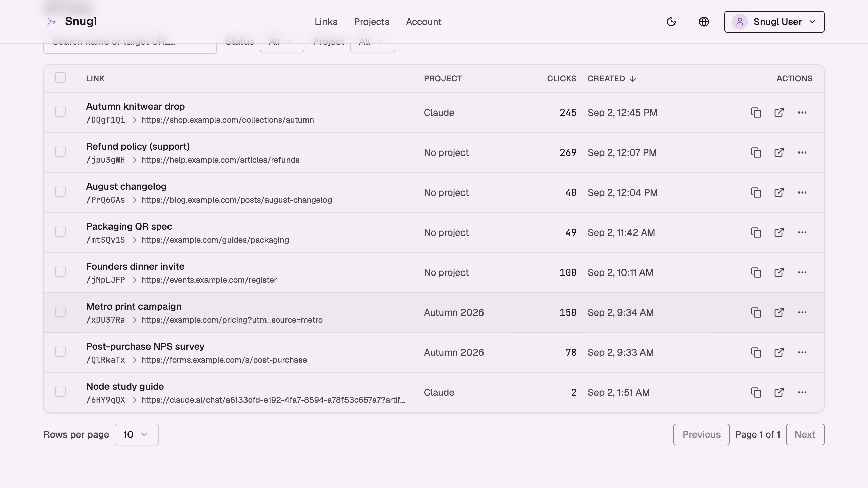Click the 'Sep 2, 1:51 AM' created date
This screenshot has width=868, height=488.
pyautogui.click(x=619, y=392)
